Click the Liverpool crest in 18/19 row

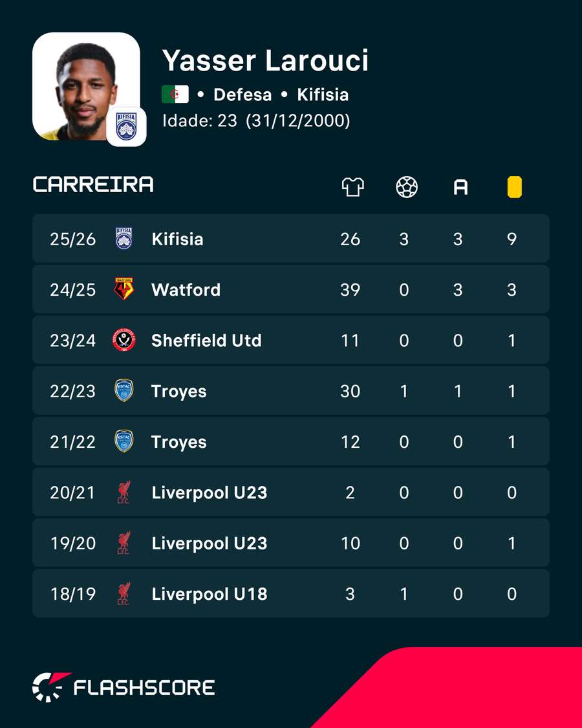tap(124, 593)
